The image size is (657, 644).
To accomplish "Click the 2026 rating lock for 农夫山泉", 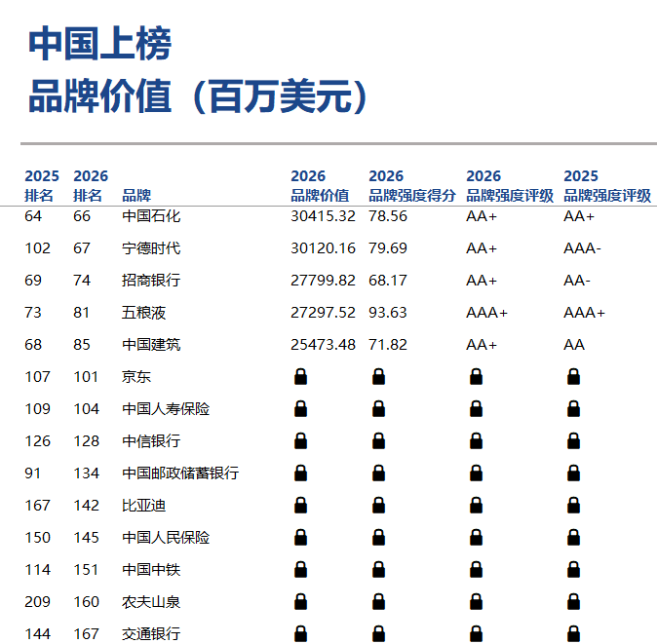I will (x=476, y=602).
